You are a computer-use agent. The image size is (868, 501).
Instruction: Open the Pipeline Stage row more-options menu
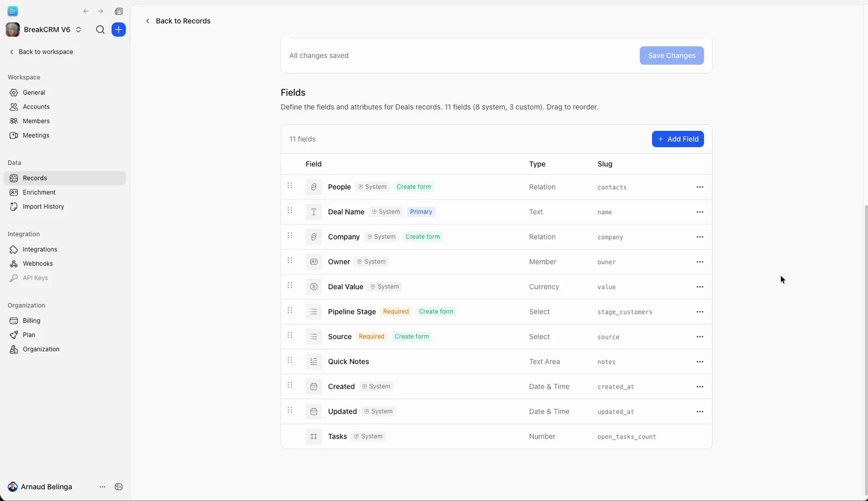click(700, 312)
